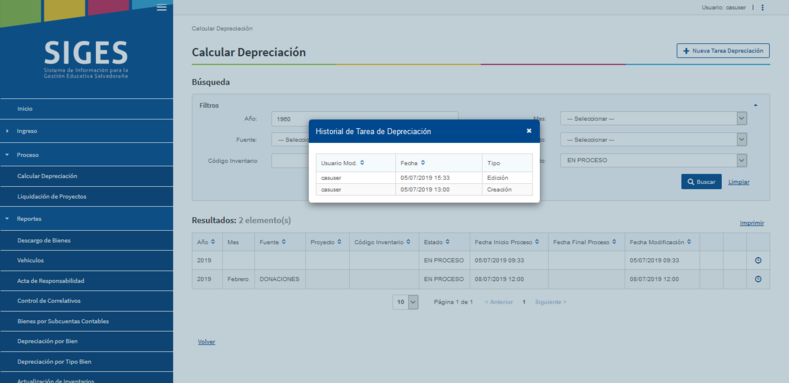
Task: Collapse the Filtros panel arrow
Action: (756, 105)
